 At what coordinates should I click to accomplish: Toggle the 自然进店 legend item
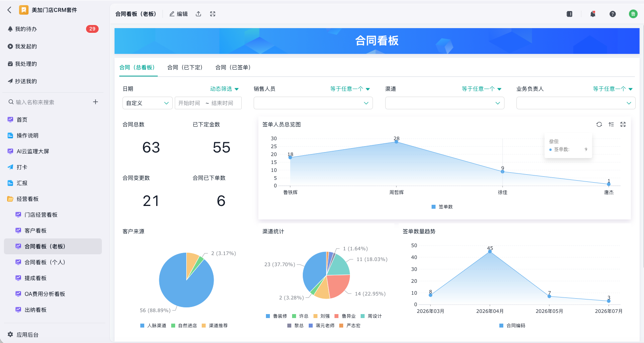[184, 326]
